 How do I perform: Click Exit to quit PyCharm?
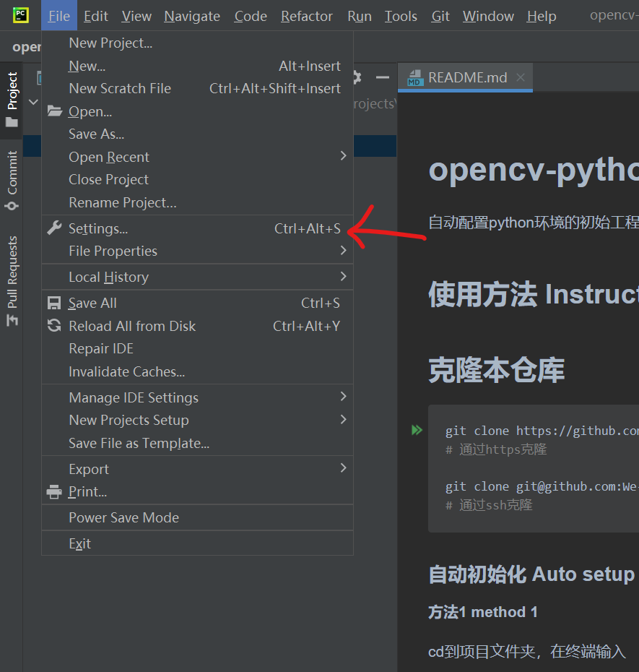point(79,543)
